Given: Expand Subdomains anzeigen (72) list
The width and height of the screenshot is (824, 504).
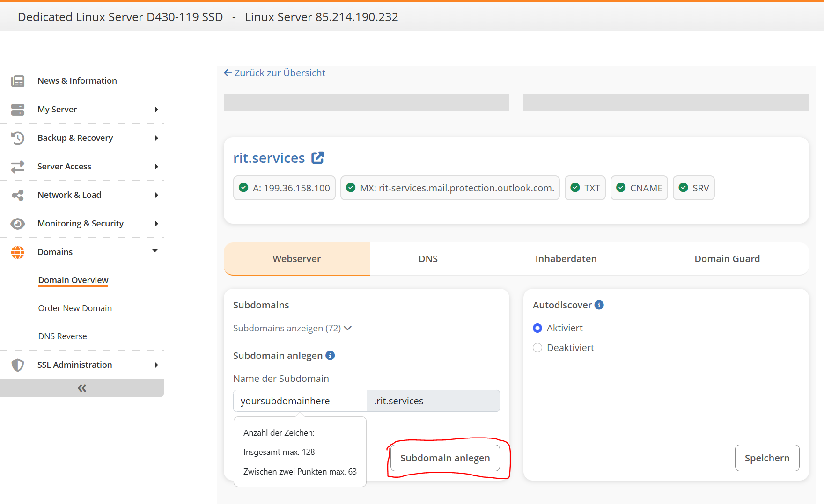Looking at the screenshot, I should click(292, 328).
